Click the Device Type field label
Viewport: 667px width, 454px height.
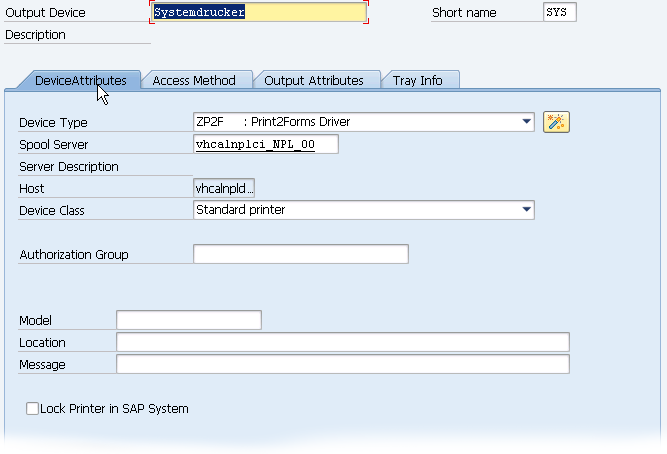pos(53,123)
